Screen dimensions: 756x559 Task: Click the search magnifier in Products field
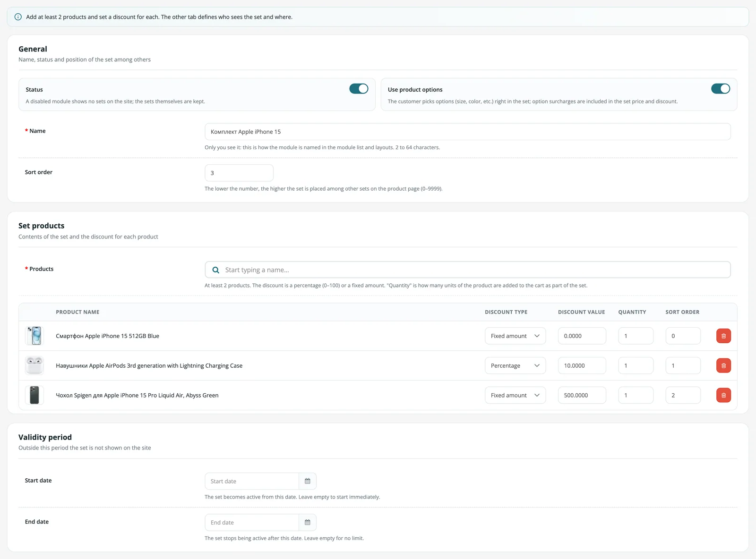[216, 270]
